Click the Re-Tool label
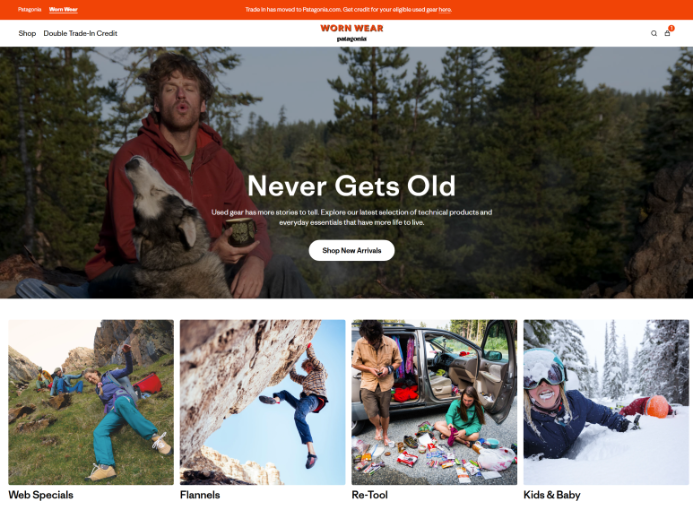This screenshot has width=696, height=518. [x=370, y=495]
